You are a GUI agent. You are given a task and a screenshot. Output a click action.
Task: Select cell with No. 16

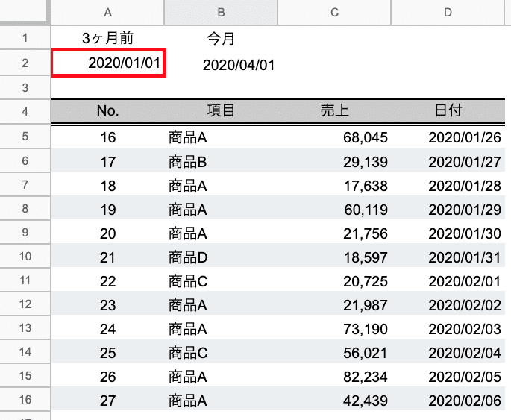tap(107, 137)
